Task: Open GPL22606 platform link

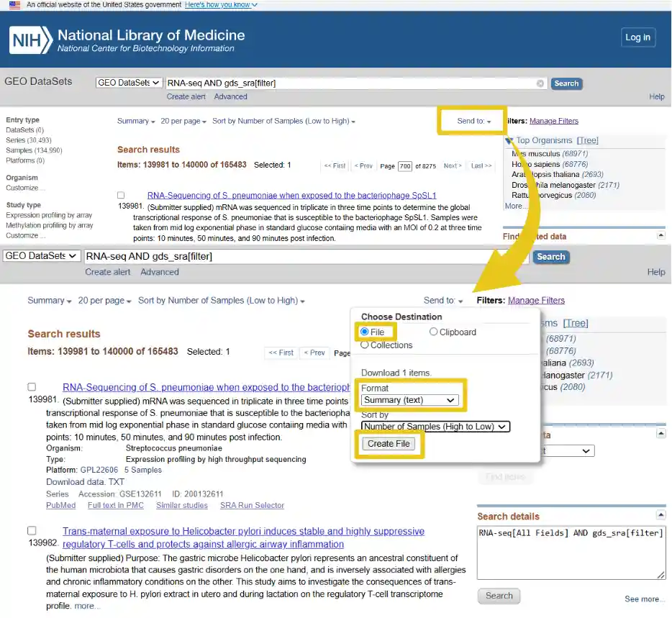Action: click(x=99, y=470)
